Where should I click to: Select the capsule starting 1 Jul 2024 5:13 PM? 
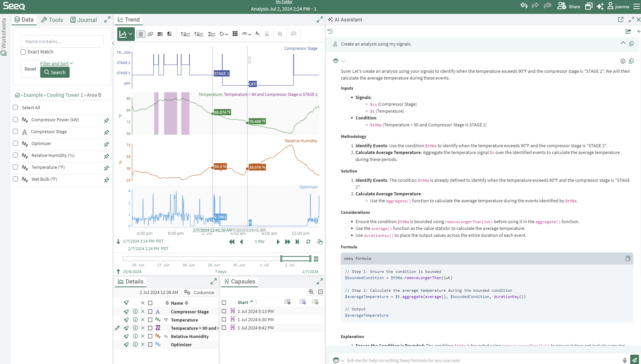224,311
